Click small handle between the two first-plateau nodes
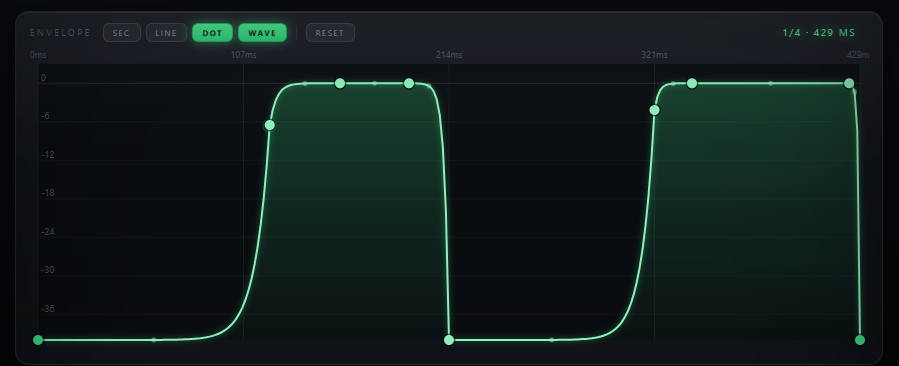Image resolution: width=899 pixels, height=366 pixels. 374,83
